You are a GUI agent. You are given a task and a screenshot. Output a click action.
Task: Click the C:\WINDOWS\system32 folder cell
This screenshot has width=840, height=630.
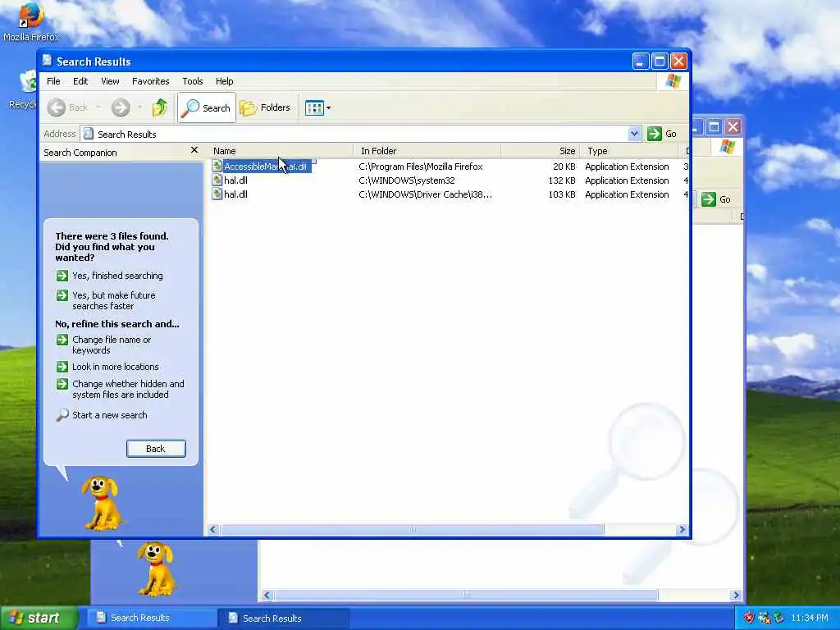pyautogui.click(x=407, y=180)
